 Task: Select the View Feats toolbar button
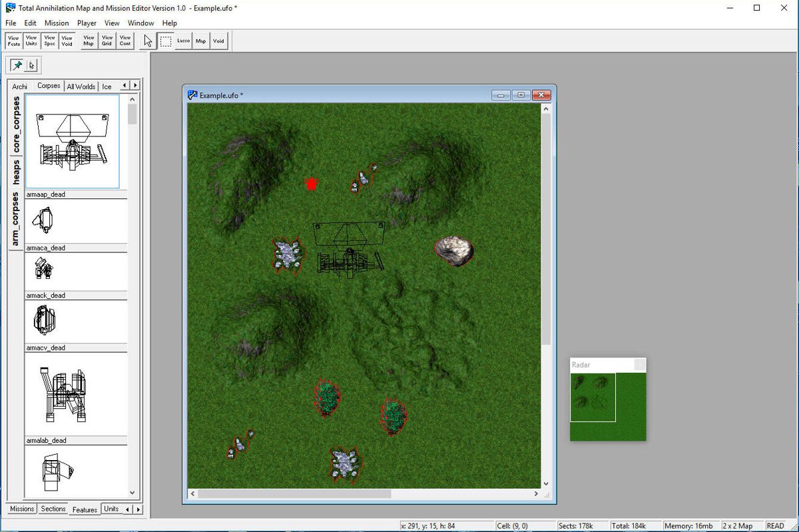pyautogui.click(x=13, y=41)
